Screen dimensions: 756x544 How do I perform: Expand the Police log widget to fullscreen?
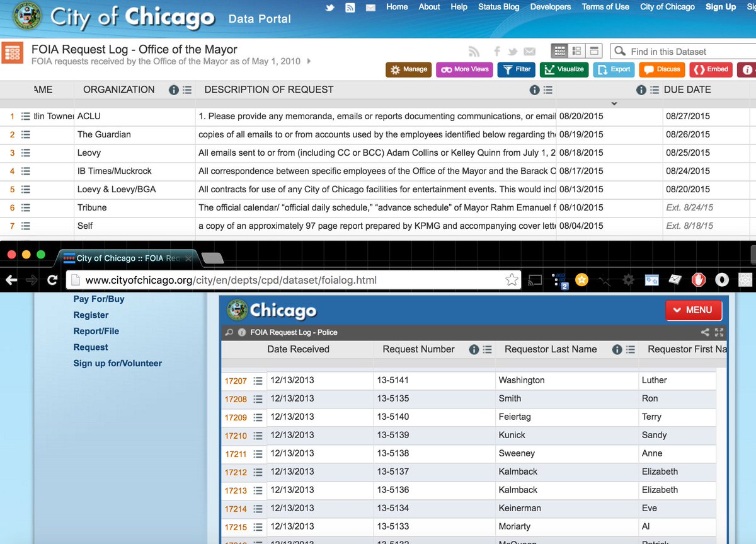pyautogui.click(x=719, y=332)
